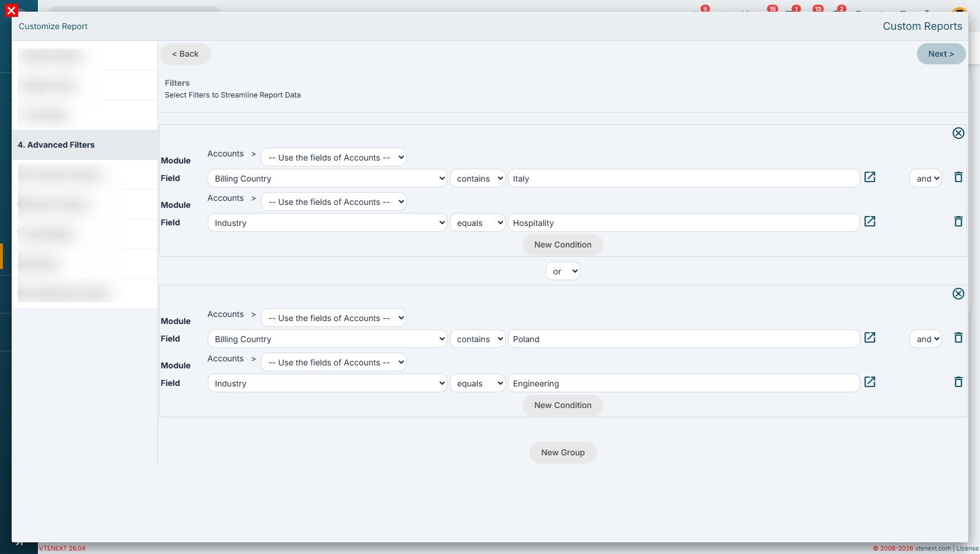The width and height of the screenshot is (980, 554).
Task: Delete the Engineering condition with trash icon
Action: click(x=958, y=382)
